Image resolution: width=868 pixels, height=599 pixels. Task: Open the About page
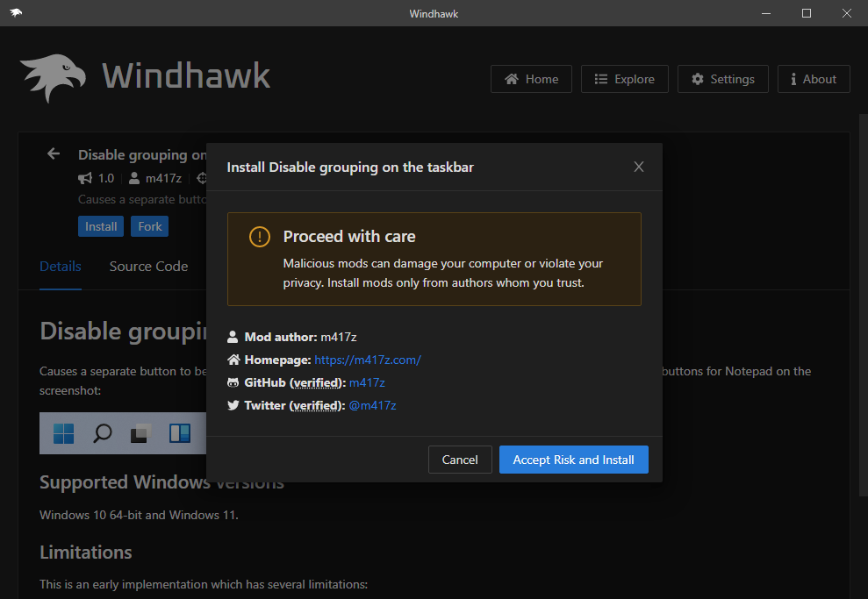(x=814, y=79)
